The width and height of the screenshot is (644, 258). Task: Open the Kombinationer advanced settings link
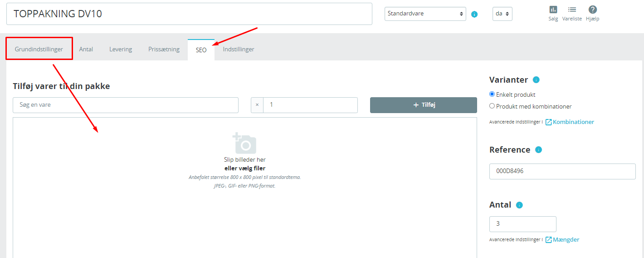click(573, 122)
